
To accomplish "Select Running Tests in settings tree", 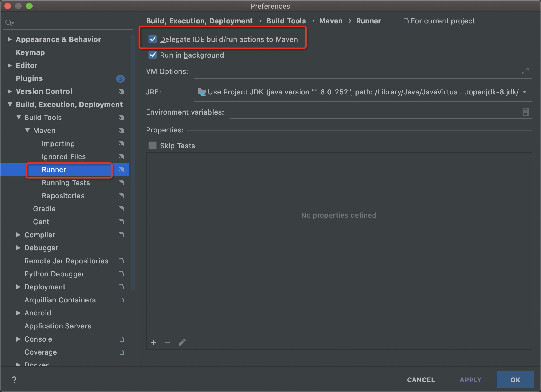I will (x=66, y=183).
